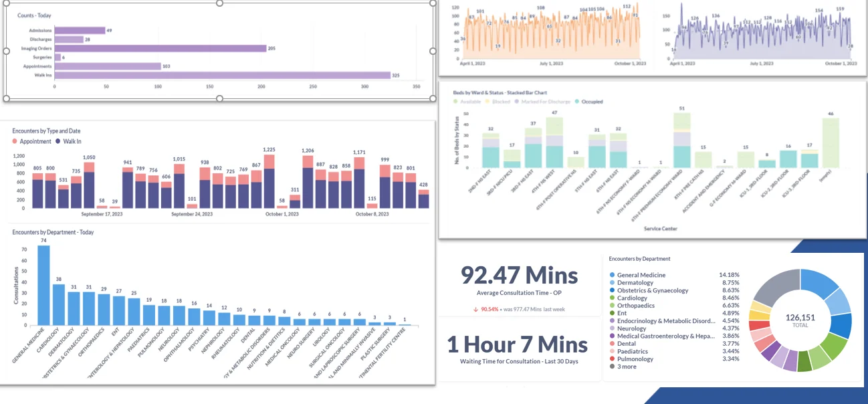The image size is (868, 404).
Task: Click the ENT bar showing 27
Action: click(x=119, y=310)
